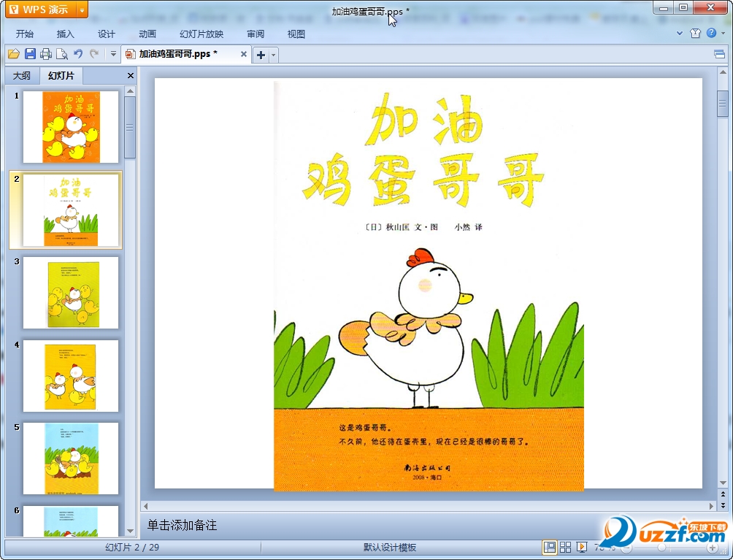
Task: Open the 审阅 ribbon tab
Action: coord(256,34)
